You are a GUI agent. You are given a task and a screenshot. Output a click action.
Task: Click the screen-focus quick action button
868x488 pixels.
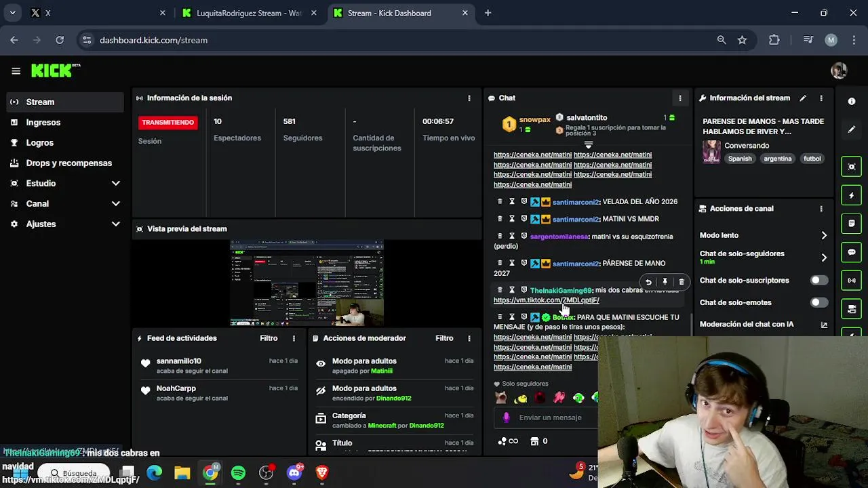[852, 167]
